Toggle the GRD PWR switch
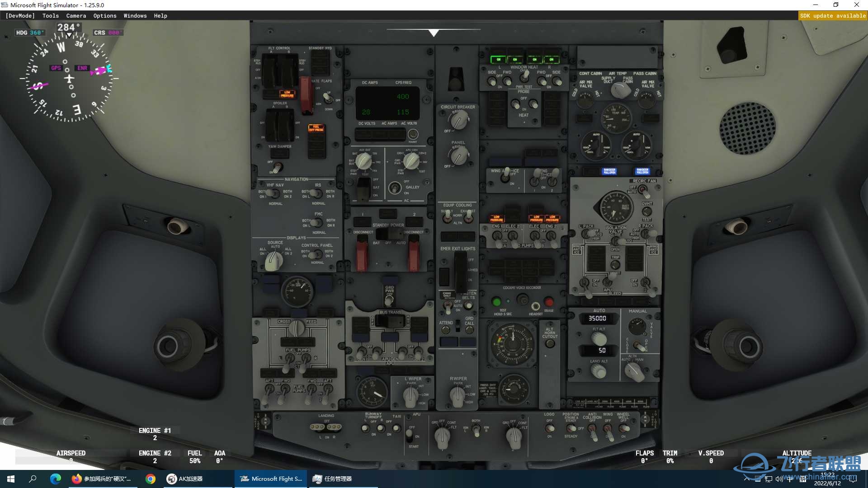The image size is (868, 488). (389, 299)
